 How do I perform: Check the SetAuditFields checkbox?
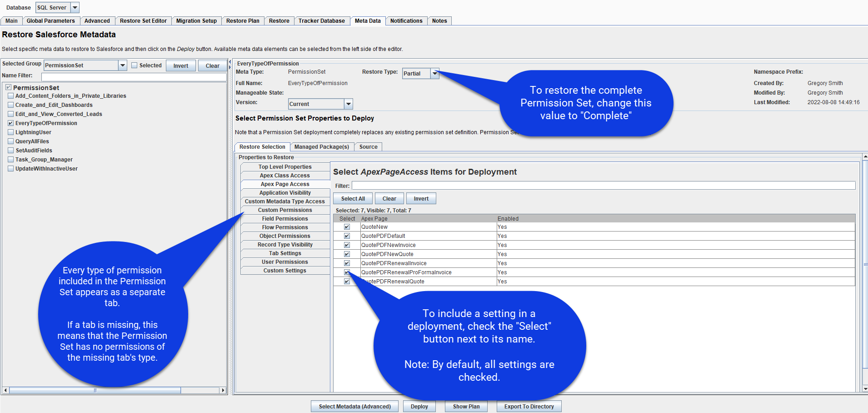pos(10,151)
